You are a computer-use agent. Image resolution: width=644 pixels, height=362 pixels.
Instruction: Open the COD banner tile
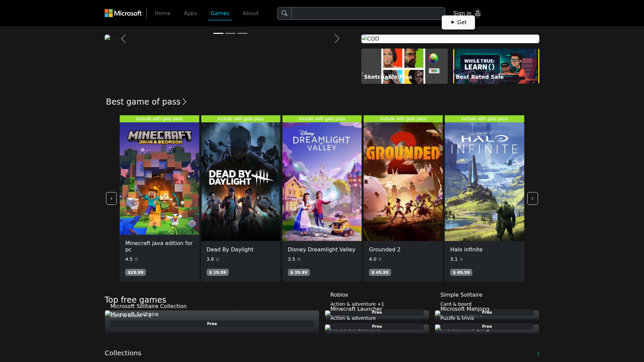click(x=450, y=39)
